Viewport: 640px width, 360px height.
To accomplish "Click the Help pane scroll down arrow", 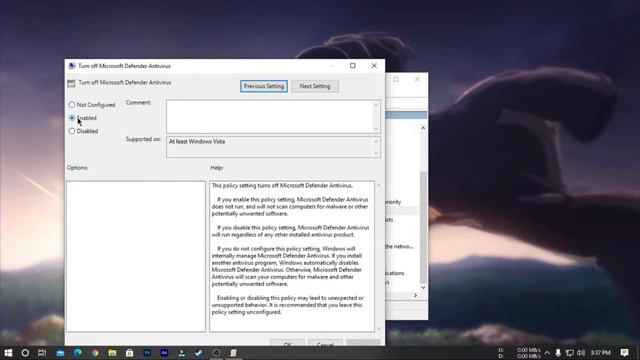I will (378, 328).
